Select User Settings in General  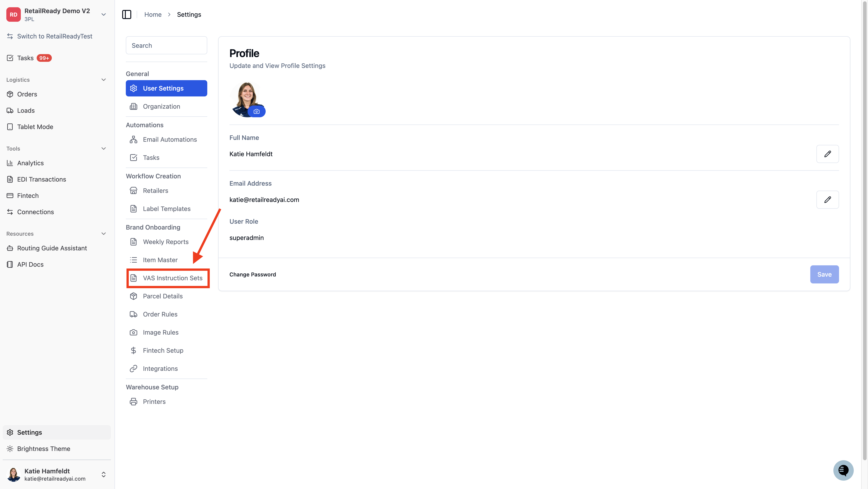(x=167, y=88)
